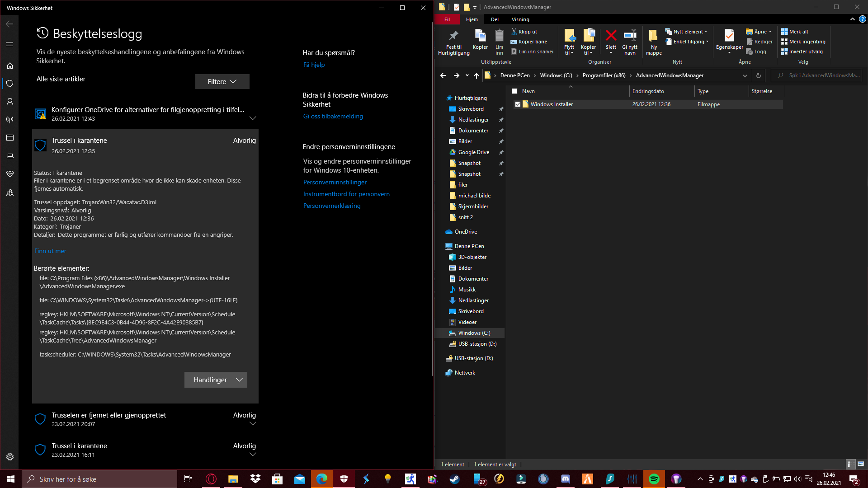The width and height of the screenshot is (868, 488).
Task: Select Nedlastinger under Hurtigtilgang
Action: click(x=473, y=120)
